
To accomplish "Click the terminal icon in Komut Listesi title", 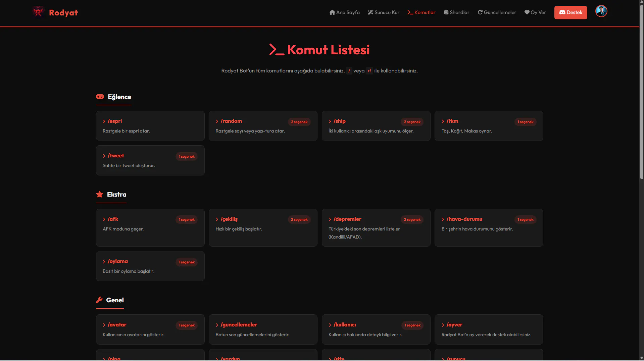I will pyautogui.click(x=277, y=50).
